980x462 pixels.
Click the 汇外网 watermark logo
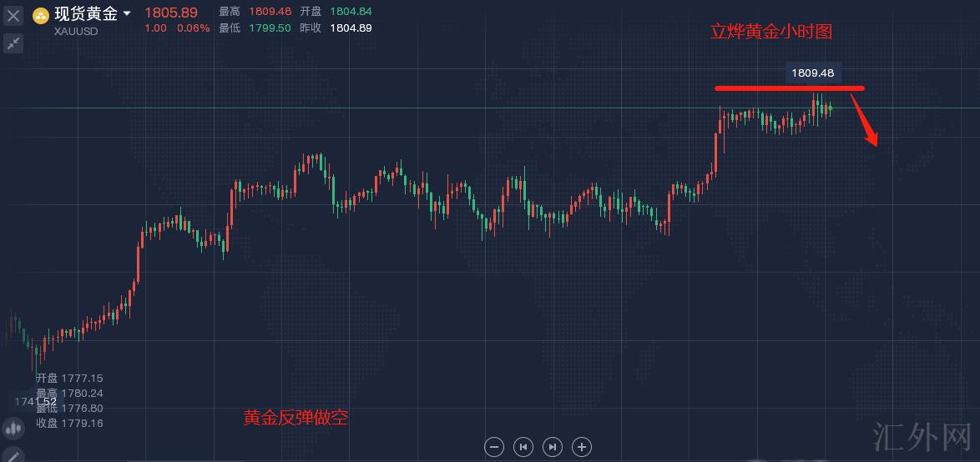click(922, 436)
